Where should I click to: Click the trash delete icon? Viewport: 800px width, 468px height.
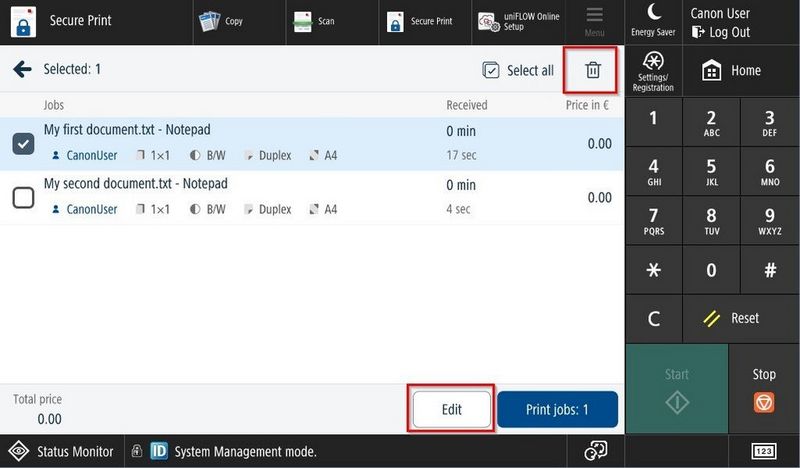[x=593, y=70]
